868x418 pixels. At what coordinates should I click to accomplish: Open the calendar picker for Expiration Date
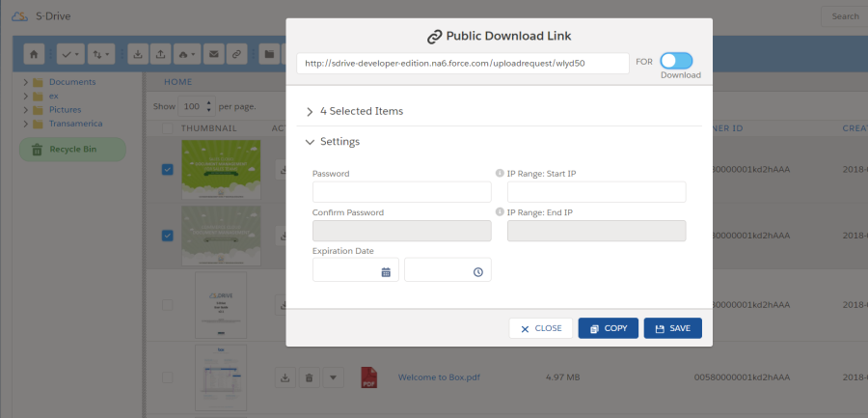click(x=385, y=272)
